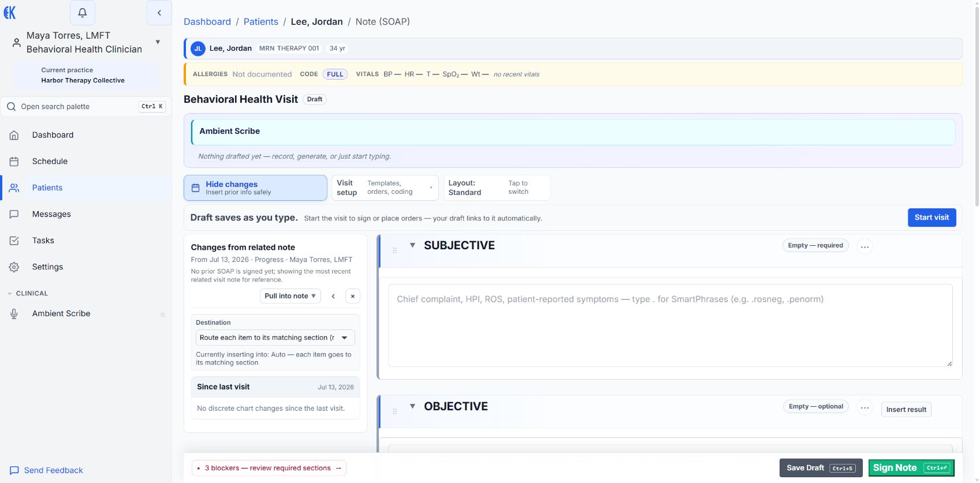Open the SUBJECTIVE section more options menu
The height and width of the screenshot is (483, 980).
865,246
